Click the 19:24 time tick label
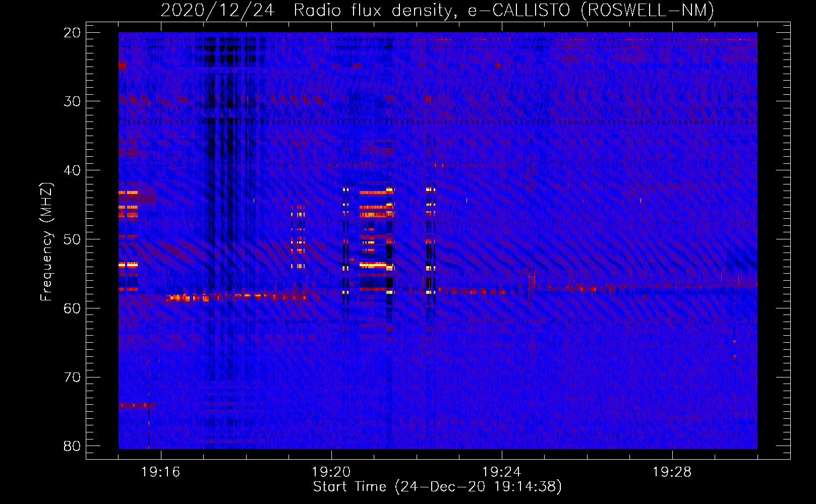The image size is (816, 504). click(502, 472)
